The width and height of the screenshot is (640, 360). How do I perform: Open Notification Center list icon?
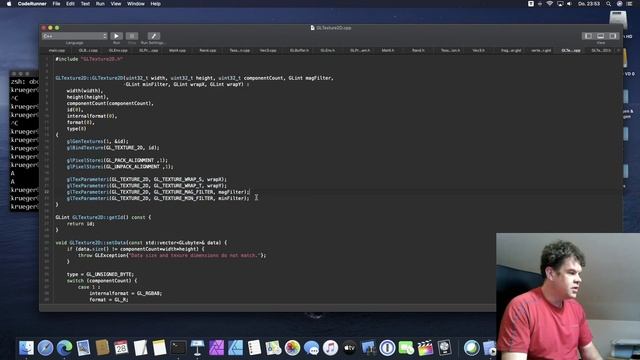point(629,4)
